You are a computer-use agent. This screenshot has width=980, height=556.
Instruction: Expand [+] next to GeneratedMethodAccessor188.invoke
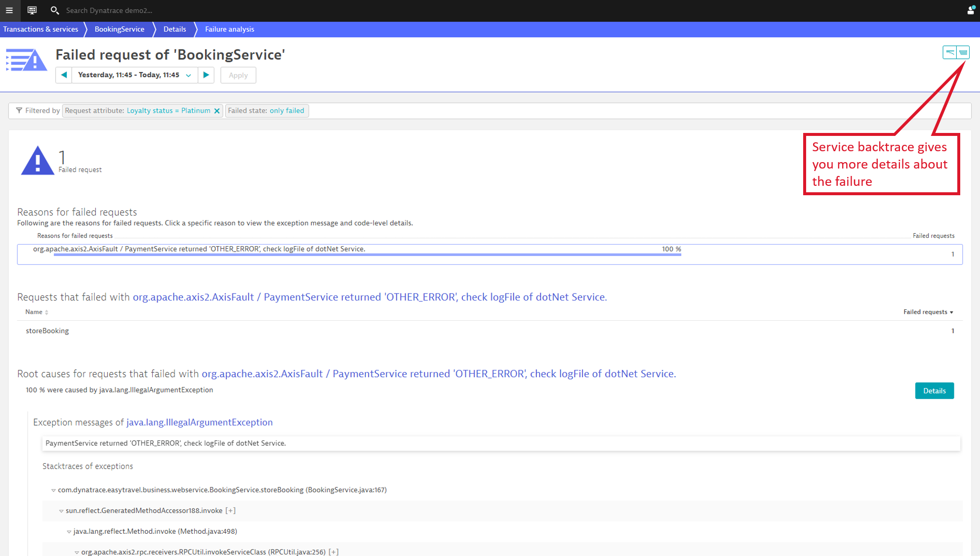(x=231, y=511)
